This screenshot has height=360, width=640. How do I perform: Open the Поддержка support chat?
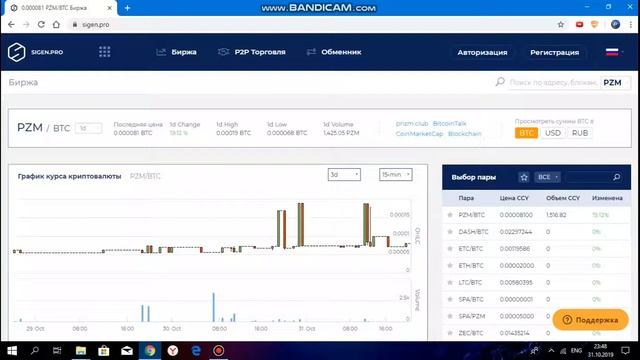point(590,320)
